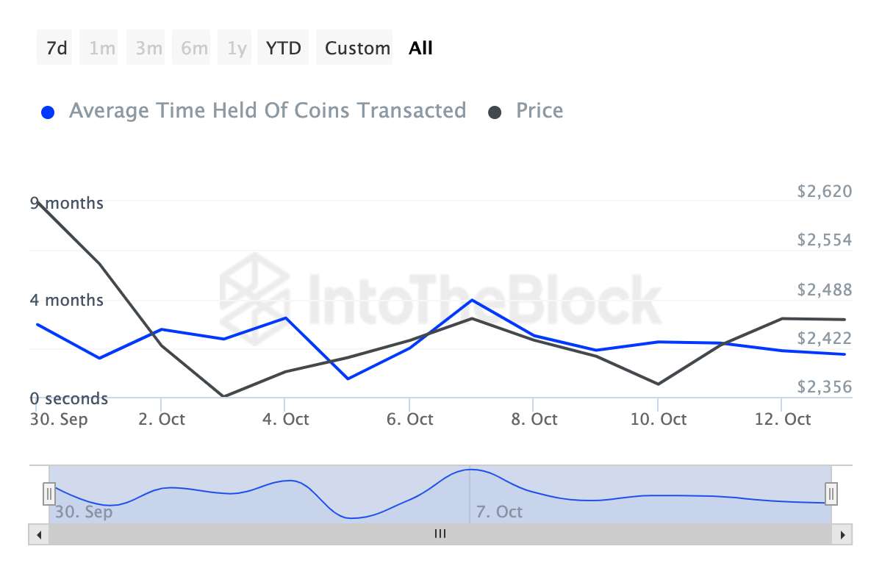
Task: Toggle the dark Price legend dot
Action: (495, 112)
